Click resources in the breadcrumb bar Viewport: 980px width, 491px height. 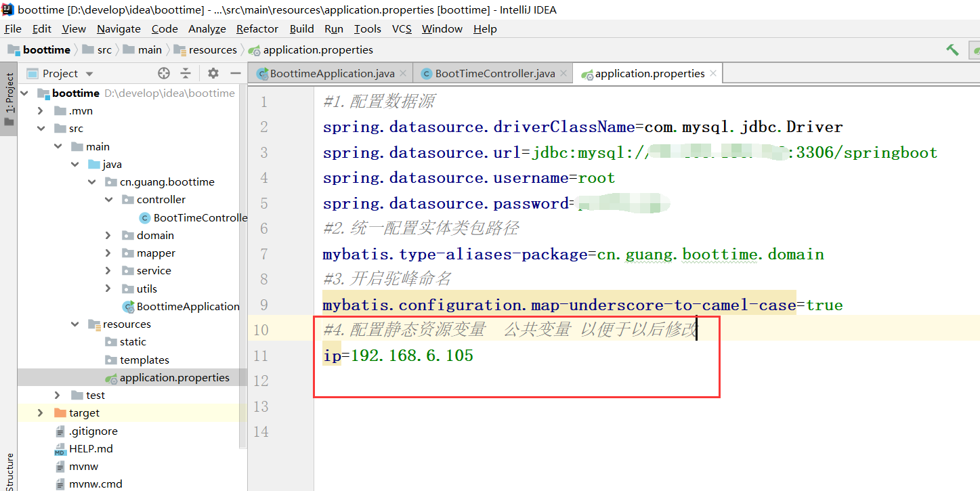(x=205, y=49)
